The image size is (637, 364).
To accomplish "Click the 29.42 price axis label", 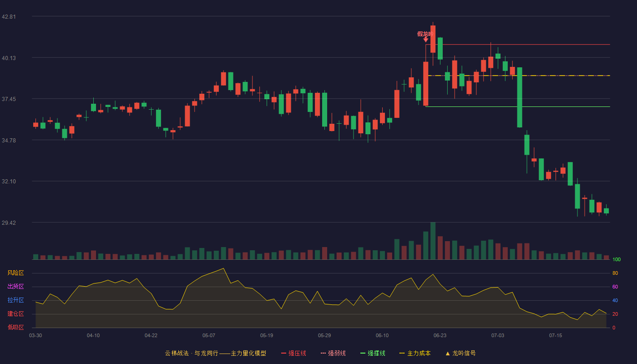I will (x=9, y=223).
